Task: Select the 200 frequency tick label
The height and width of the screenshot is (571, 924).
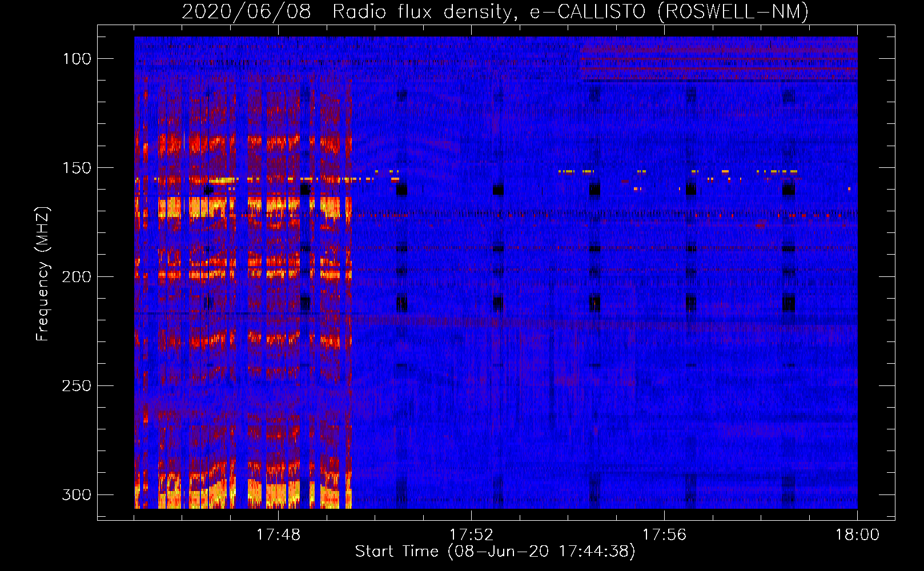Action: tap(76, 277)
